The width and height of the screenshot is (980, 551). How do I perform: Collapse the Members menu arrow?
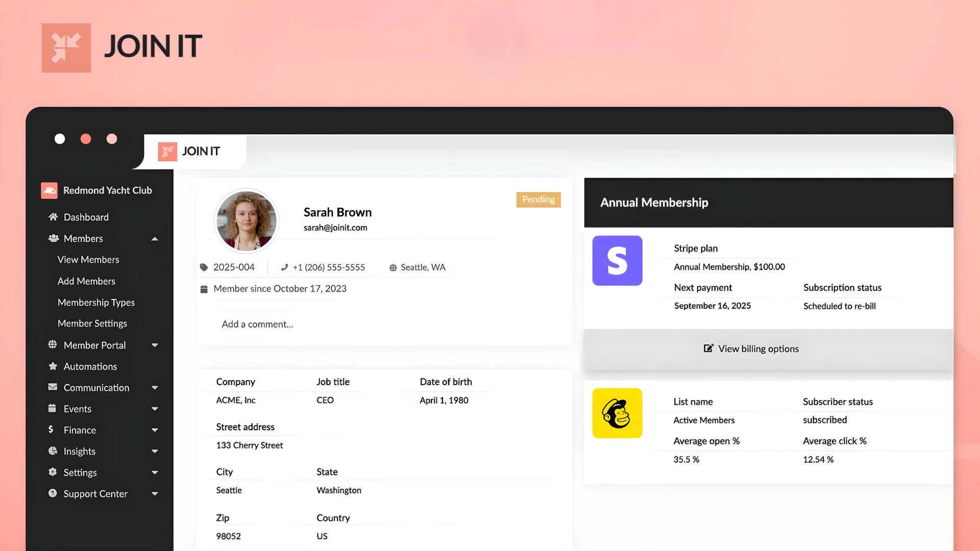[155, 239]
